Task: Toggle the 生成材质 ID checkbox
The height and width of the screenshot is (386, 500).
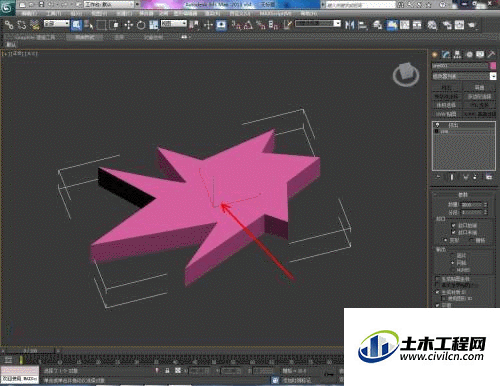Action: point(438,292)
